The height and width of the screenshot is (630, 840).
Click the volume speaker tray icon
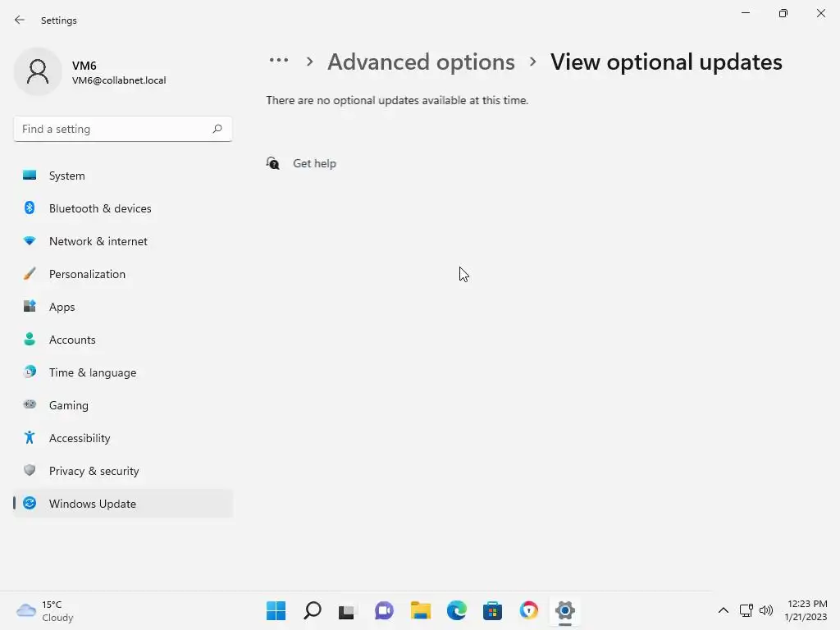tap(766, 610)
